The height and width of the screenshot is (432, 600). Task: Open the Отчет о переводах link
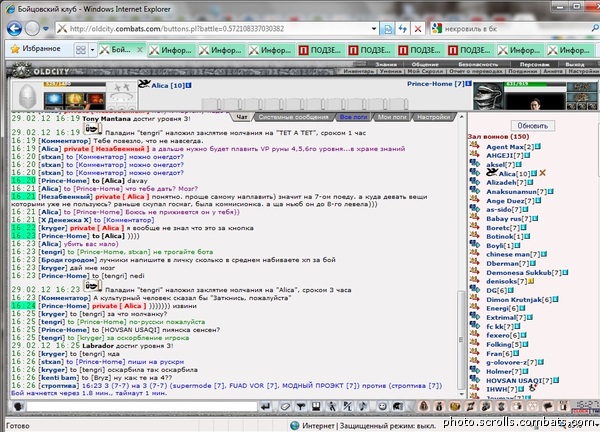476,71
